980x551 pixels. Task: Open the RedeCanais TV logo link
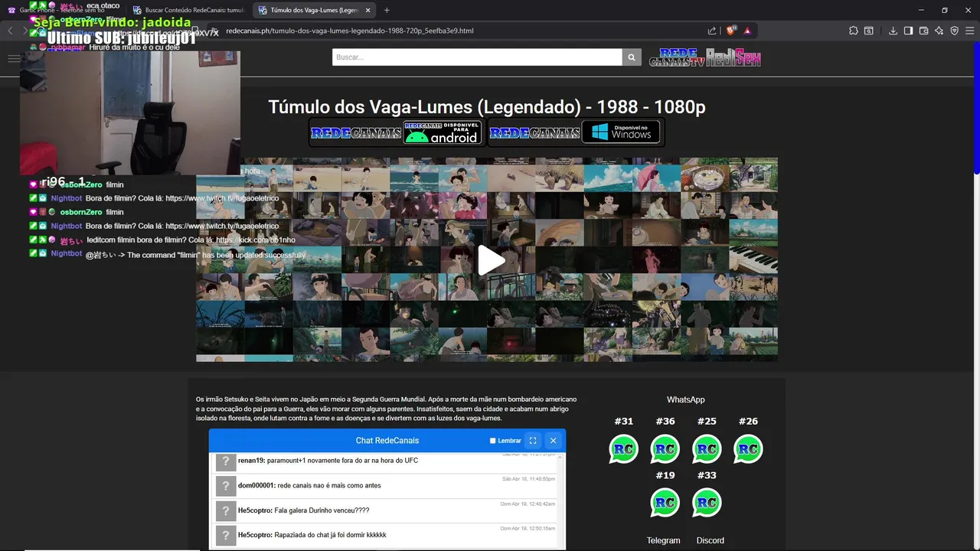[x=676, y=57]
